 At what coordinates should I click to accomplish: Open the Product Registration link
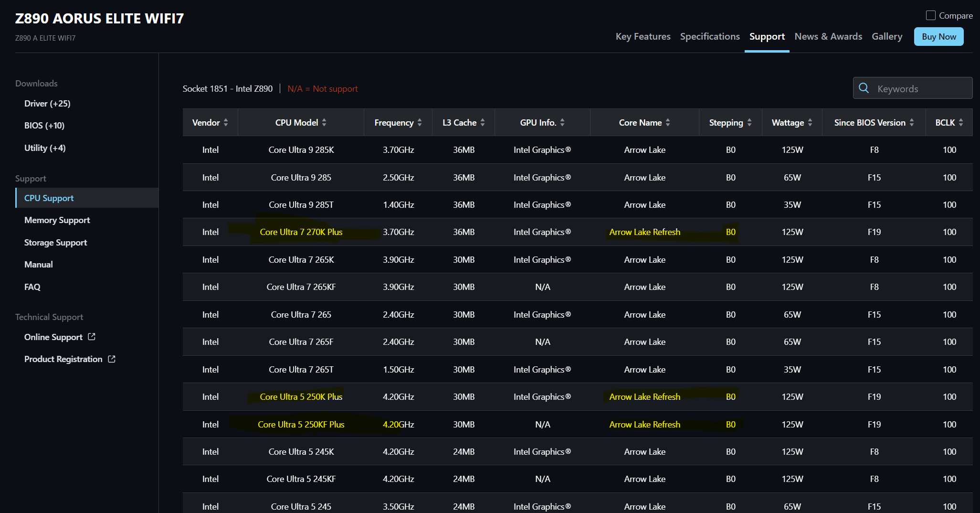pyautogui.click(x=63, y=359)
